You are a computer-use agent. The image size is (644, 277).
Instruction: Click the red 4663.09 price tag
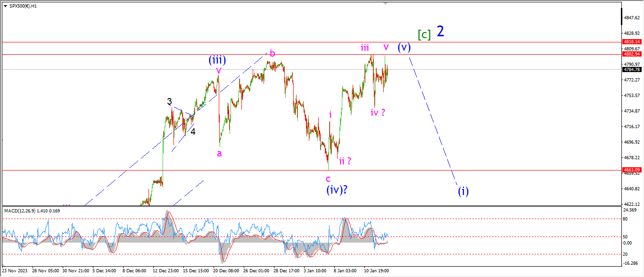point(632,170)
